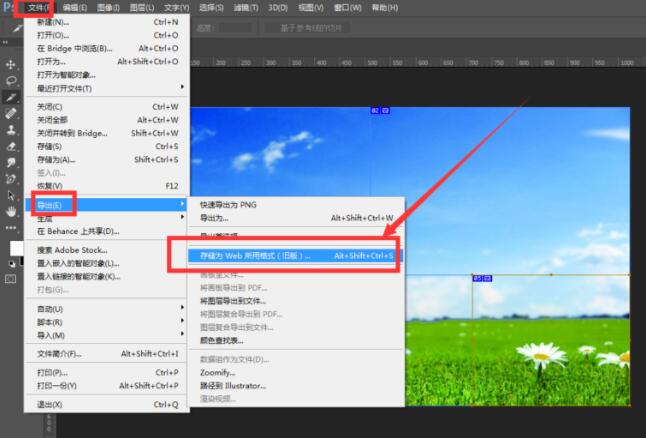The image size is (646, 438).
Task: Choose 打印(P)... menu entry
Action: tap(107, 372)
